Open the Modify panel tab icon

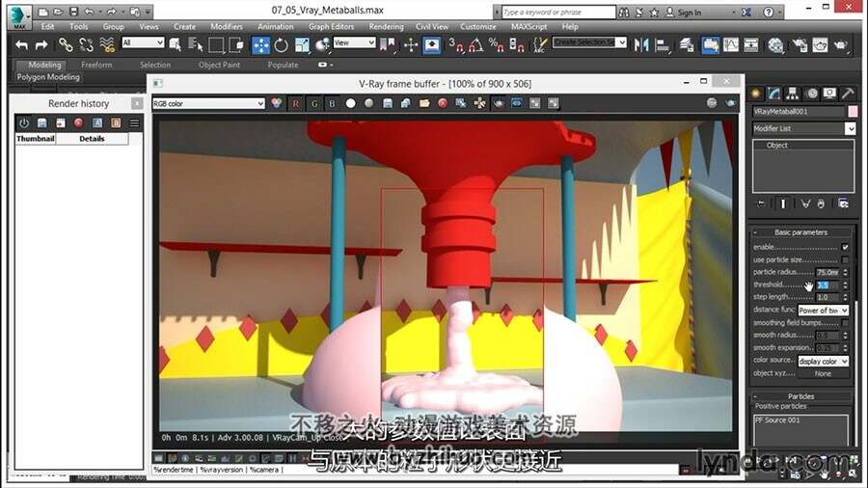pos(774,94)
